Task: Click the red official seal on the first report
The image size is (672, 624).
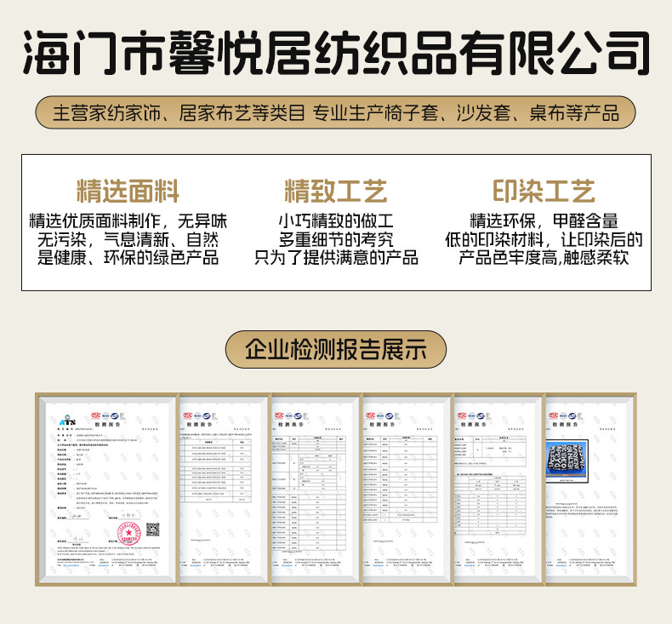Action: pos(129,534)
